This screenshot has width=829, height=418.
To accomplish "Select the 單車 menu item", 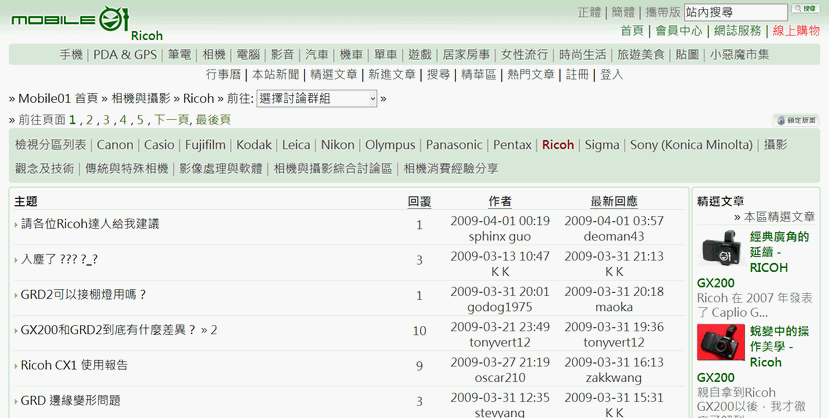I will click(385, 54).
